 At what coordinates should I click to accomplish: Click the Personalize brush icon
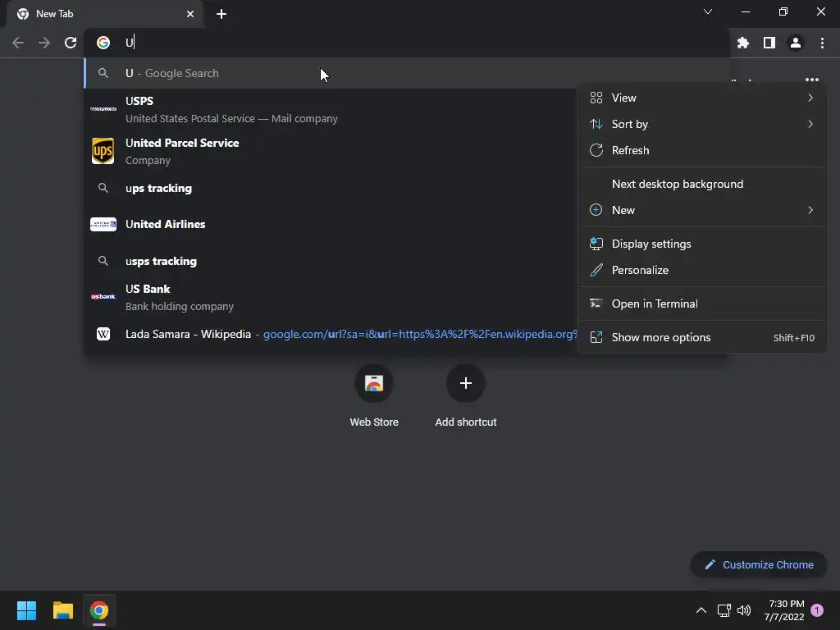[x=596, y=270]
